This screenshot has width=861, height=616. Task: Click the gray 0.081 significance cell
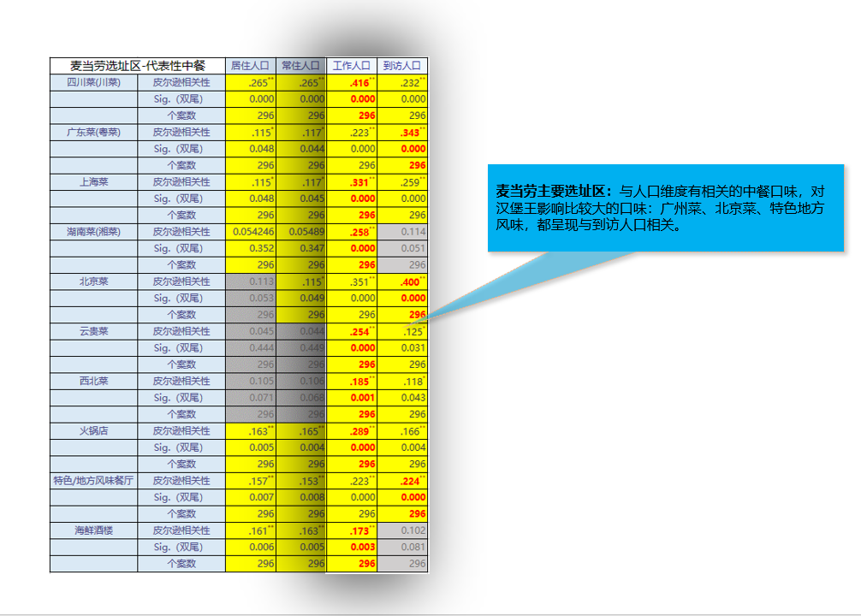click(402, 547)
